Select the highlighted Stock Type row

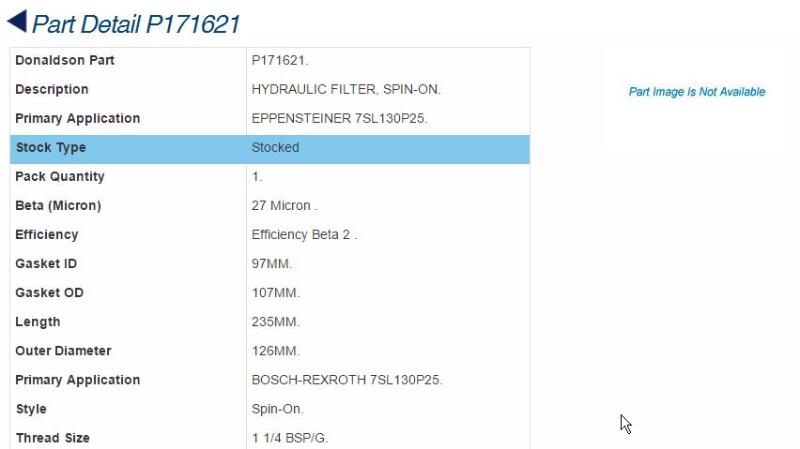(x=269, y=149)
